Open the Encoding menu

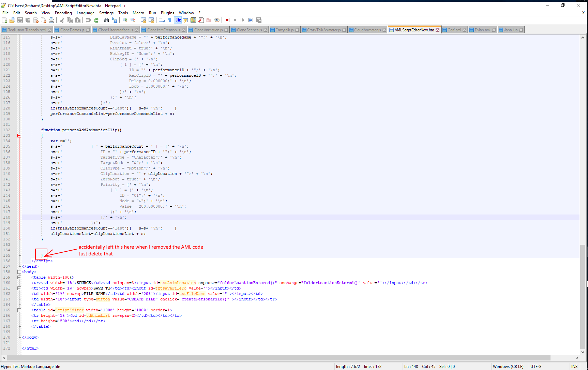(x=63, y=13)
